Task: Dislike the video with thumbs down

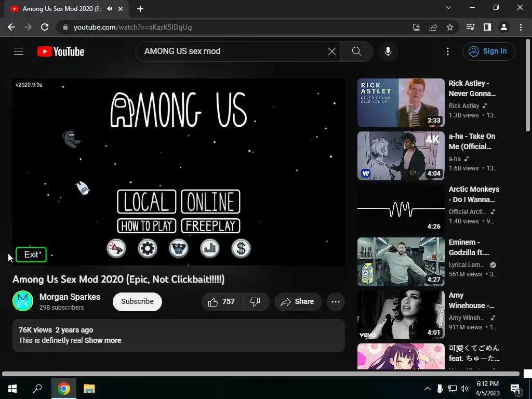Action: click(x=255, y=302)
